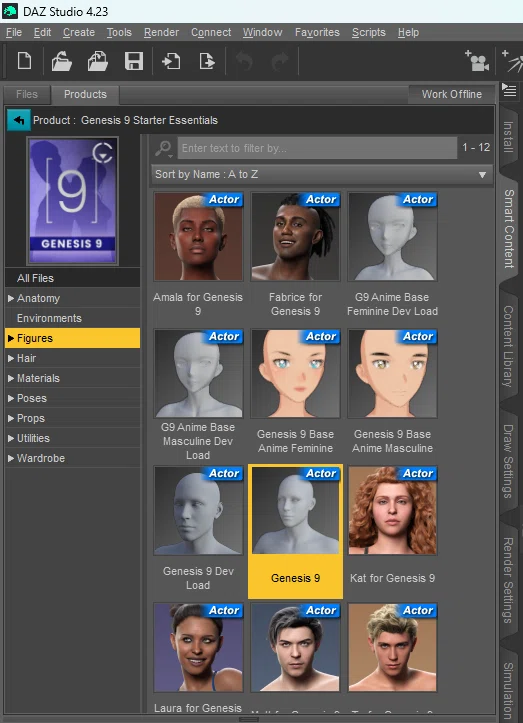
Task: Click the Work Offline button
Action: click(452, 94)
